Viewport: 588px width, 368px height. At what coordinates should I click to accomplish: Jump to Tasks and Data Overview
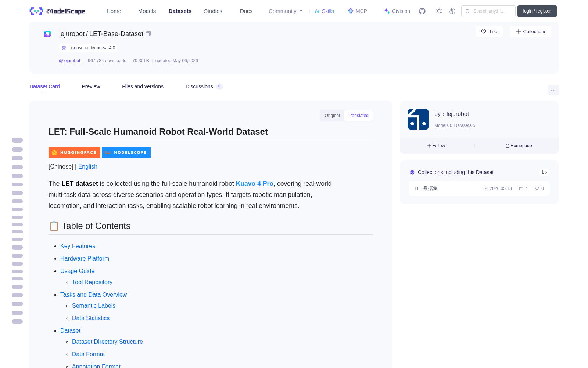coord(93,294)
